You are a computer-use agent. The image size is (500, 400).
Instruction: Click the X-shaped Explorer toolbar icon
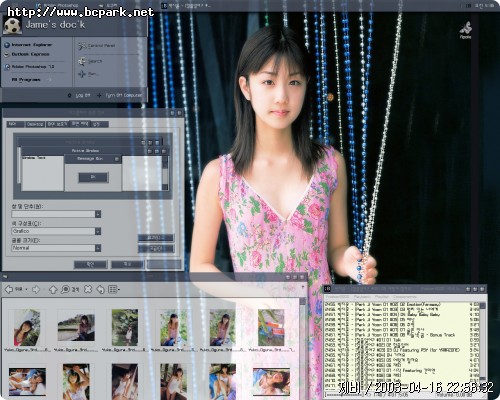[88, 289]
